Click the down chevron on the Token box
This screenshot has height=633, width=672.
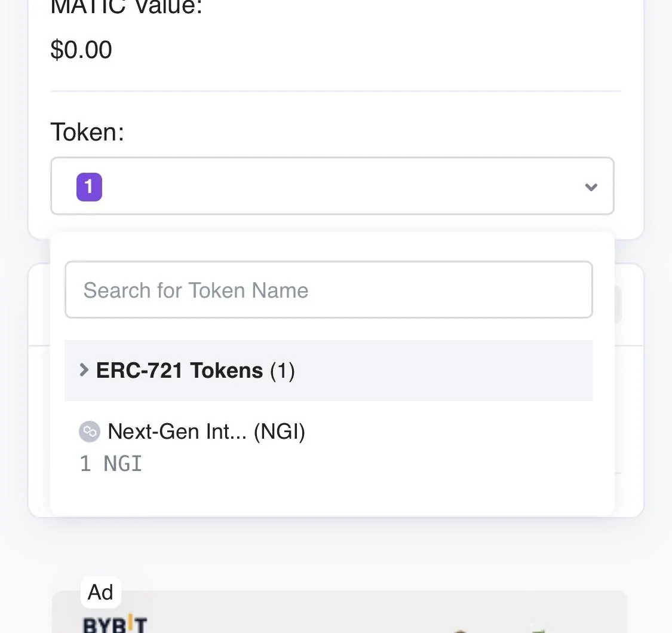point(591,187)
